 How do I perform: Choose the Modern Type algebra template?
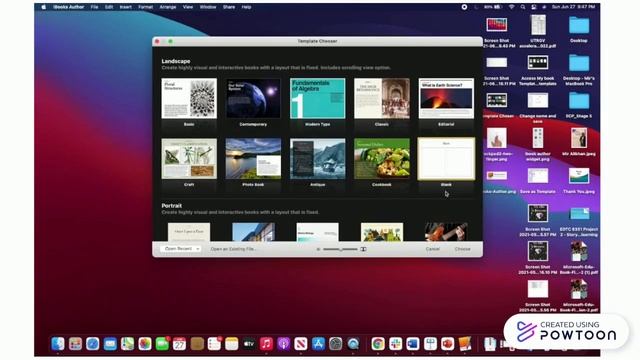pos(318,98)
